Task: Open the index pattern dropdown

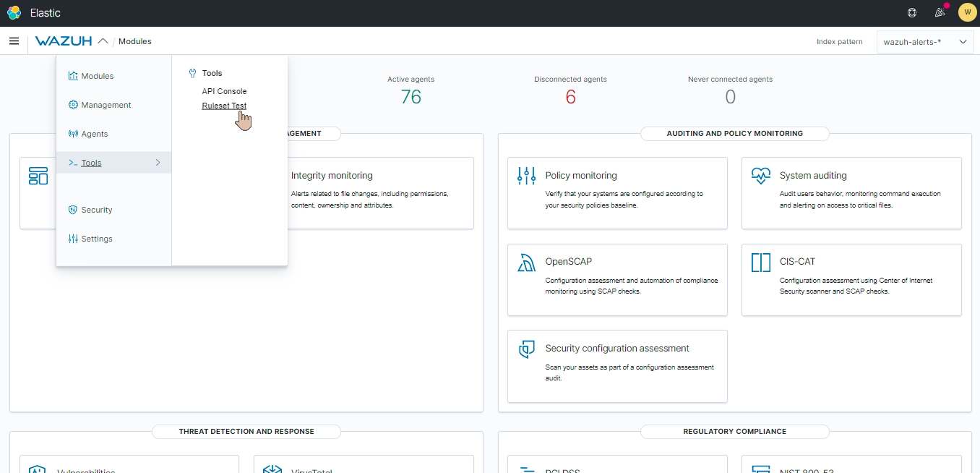Action: [x=924, y=42]
